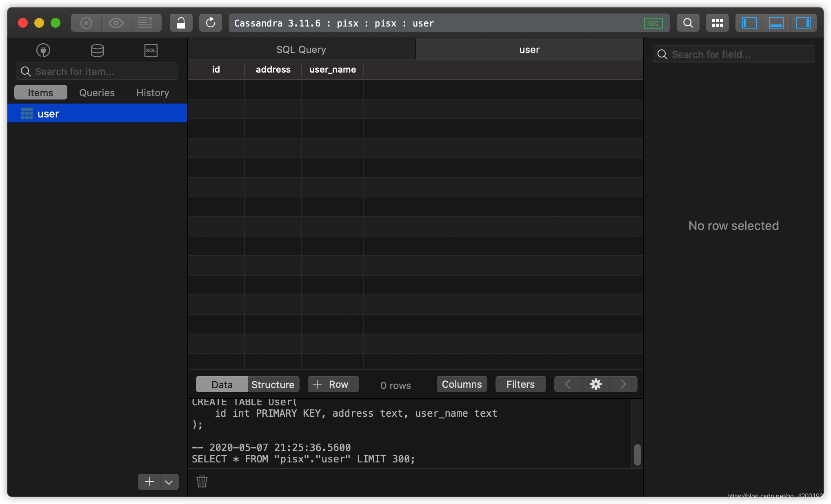The width and height of the screenshot is (831, 504).
Task: Click the loc connection tag
Action: coord(653,23)
